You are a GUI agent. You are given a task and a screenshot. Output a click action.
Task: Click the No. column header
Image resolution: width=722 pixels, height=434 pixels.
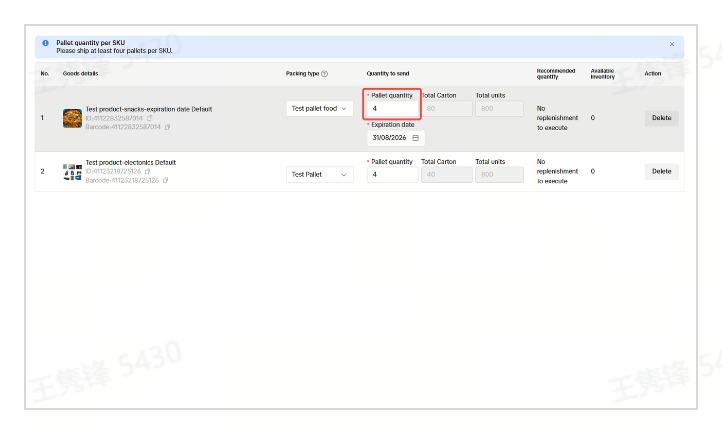click(45, 74)
